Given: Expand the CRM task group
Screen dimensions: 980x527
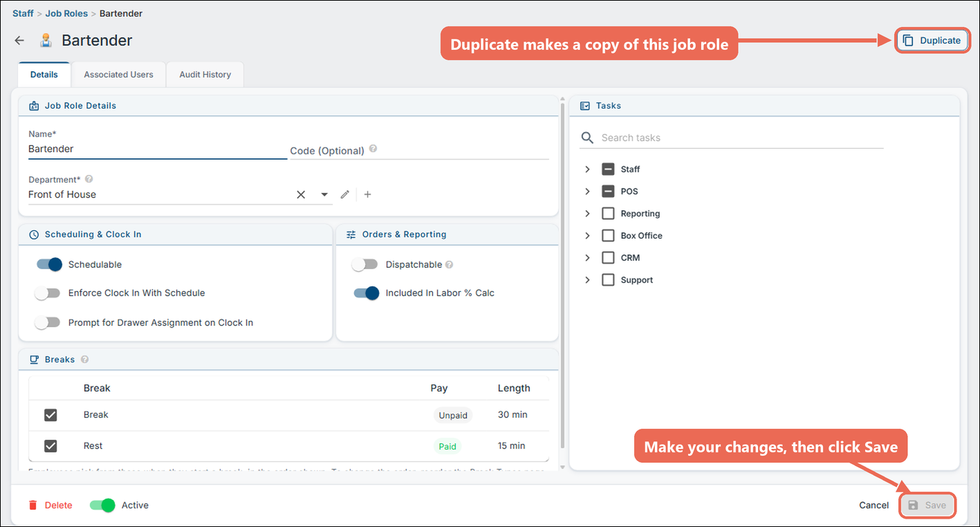Looking at the screenshot, I should pyautogui.click(x=587, y=258).
